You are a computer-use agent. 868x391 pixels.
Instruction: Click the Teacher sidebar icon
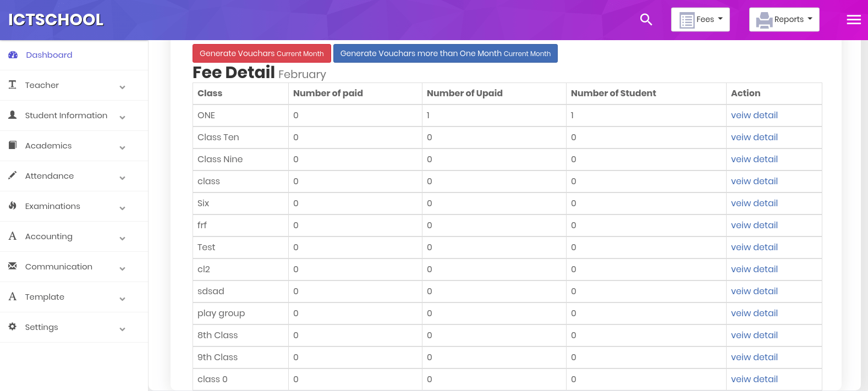[x=13, y=85]
